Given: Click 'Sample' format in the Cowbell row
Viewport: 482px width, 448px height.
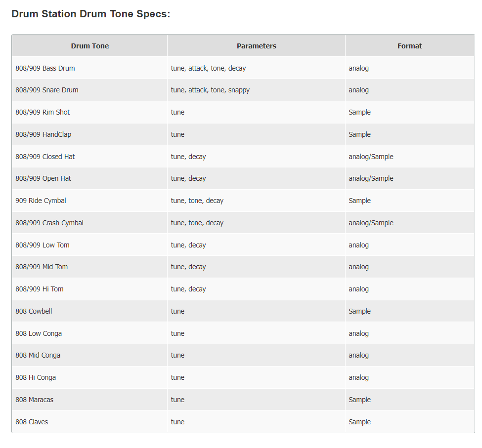Looking at the screenshot, I should pyautogui.click(x=410, y=311).
